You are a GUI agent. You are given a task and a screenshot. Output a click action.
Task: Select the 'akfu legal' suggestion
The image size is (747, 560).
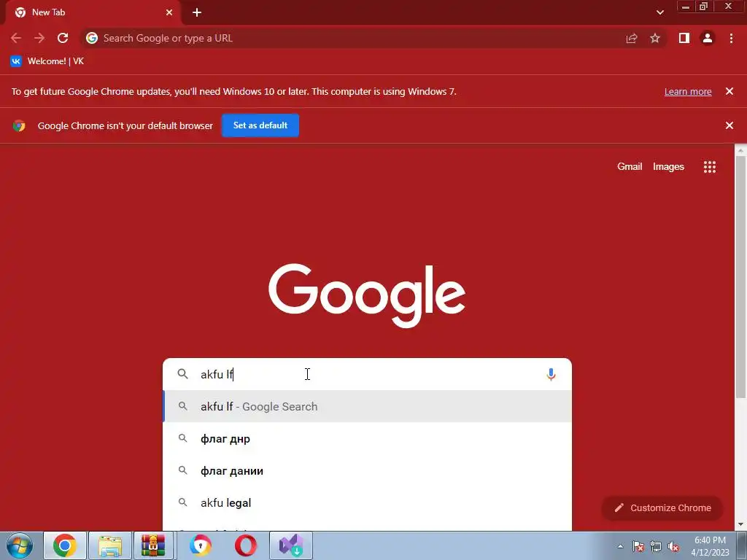point(367,503)
